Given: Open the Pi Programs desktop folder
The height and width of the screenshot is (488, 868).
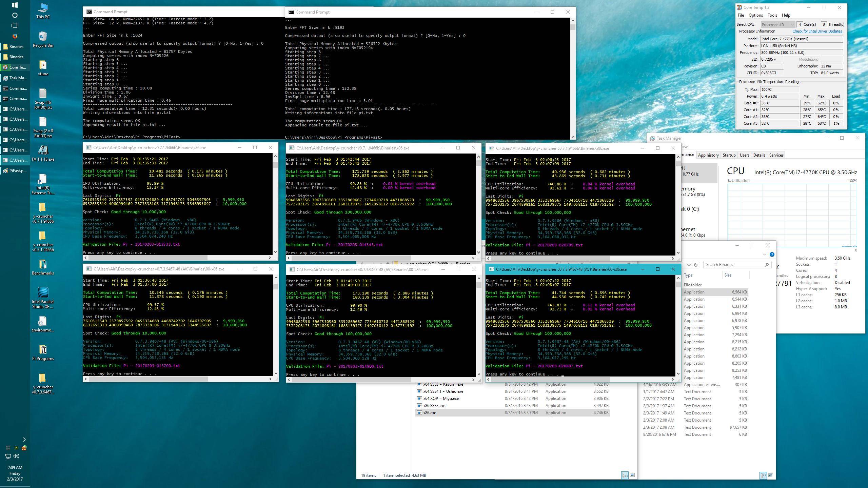Looking at the screenshot, I should point(43,352).
